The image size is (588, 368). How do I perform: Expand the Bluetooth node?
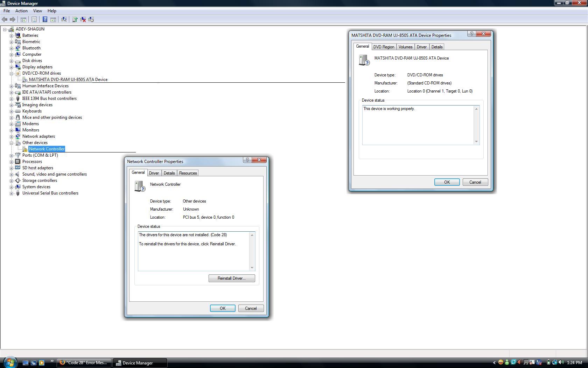(12, 48)
